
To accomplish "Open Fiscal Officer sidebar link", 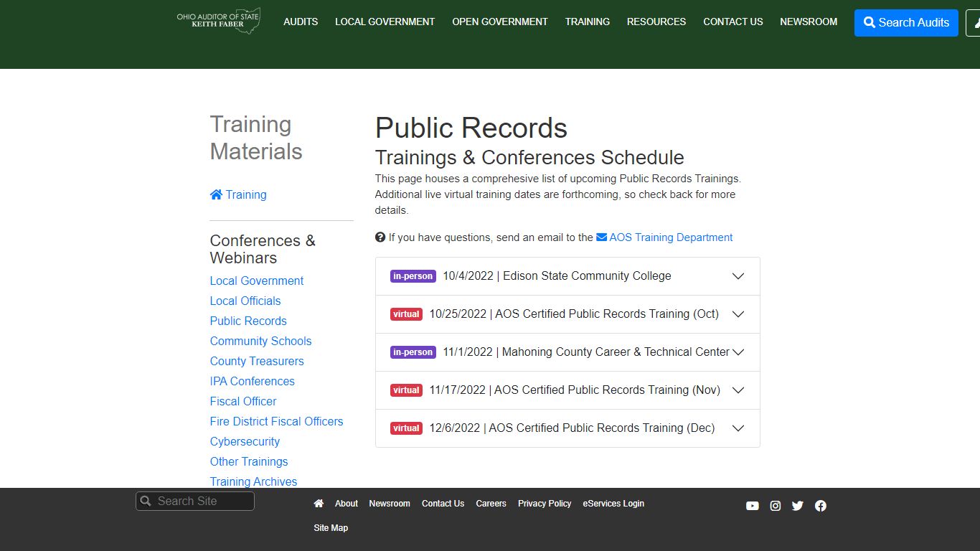I will pyautogui.click(x=243, y=401).
